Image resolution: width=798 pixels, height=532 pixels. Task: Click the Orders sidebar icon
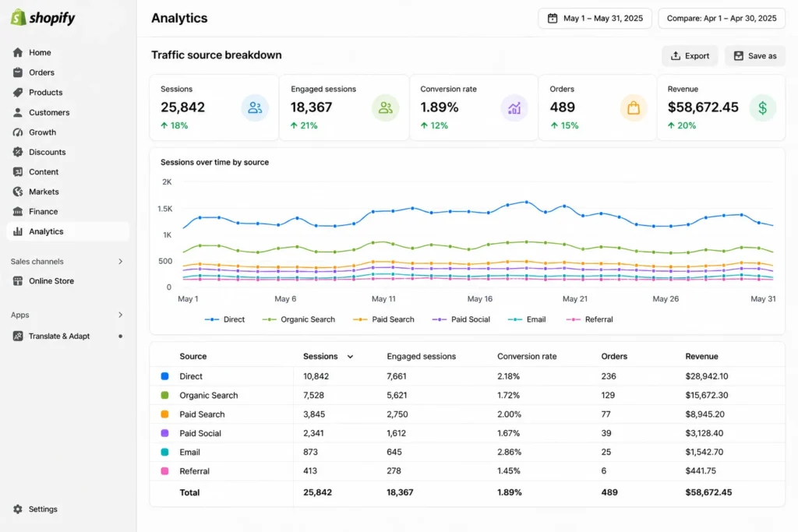pos(18,72)
